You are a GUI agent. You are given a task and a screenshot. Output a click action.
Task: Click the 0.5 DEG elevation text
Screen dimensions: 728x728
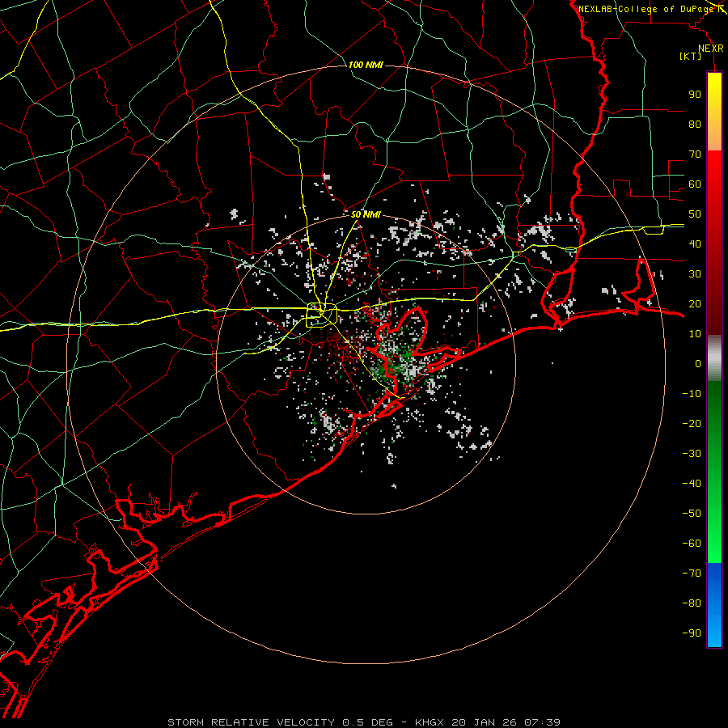[x=367, y=722]
